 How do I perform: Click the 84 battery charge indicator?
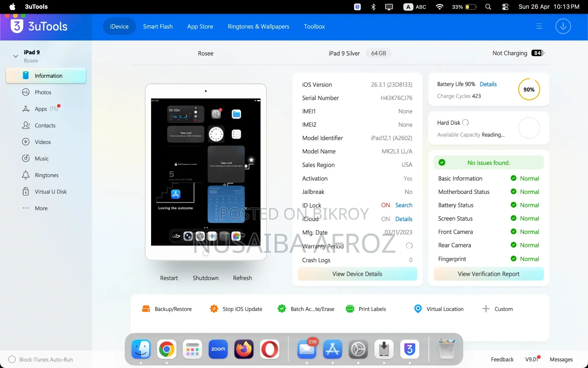538,53
